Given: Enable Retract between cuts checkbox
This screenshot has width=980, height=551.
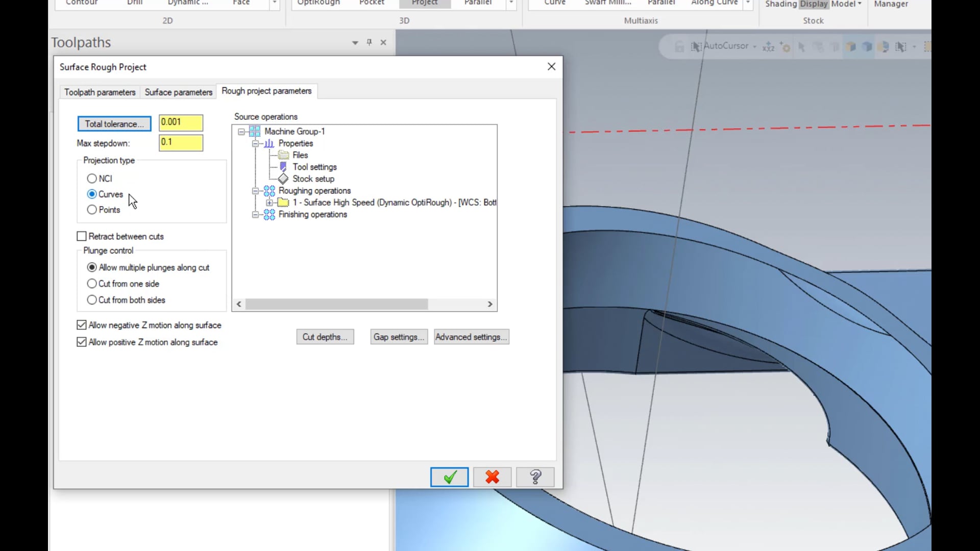Looking at the screenshot, I should click(x=82, y=236).
